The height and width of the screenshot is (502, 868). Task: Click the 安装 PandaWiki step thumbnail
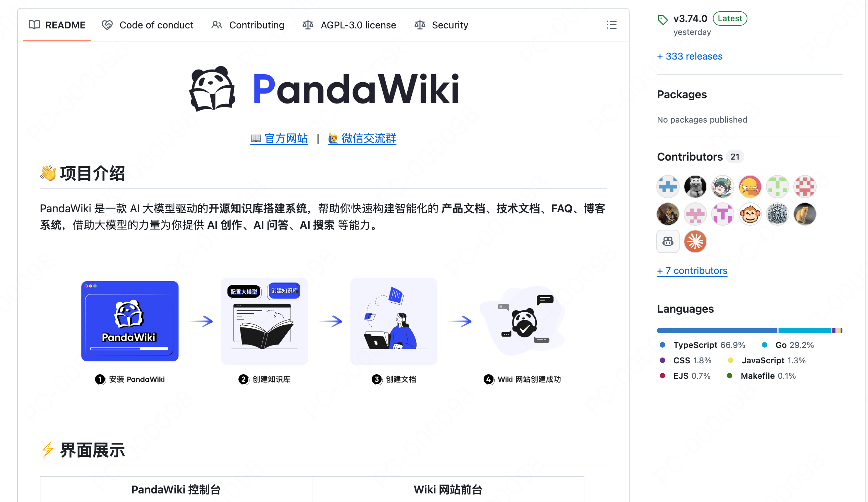click(130, 321)
